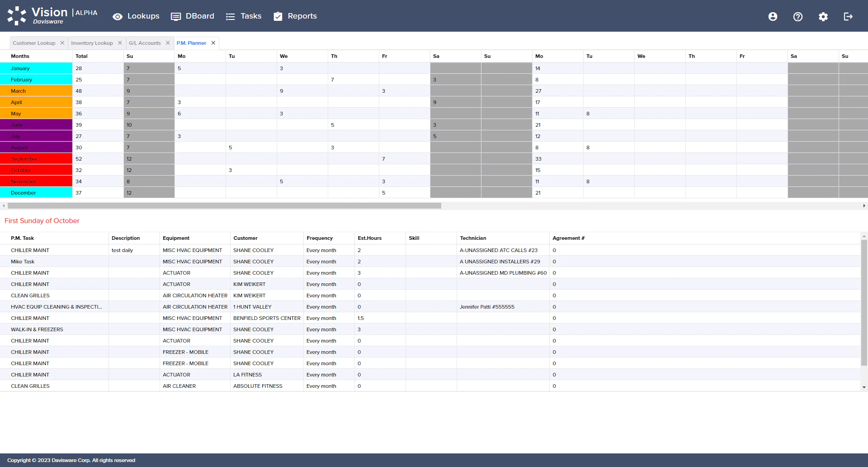This screenshot has width=868, height=467.
Task: Switch to the G/L Accounts tab
Action: click(x=145, y=43)
